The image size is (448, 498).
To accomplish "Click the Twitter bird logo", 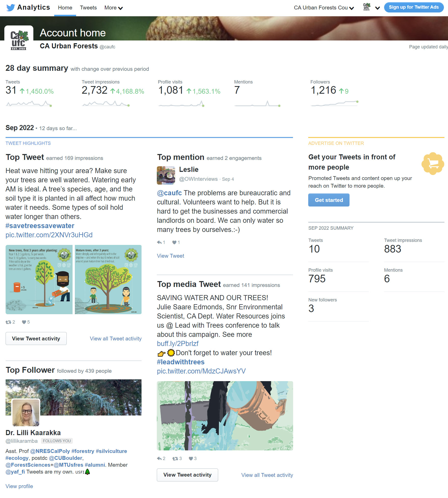I will click(10, 7).
